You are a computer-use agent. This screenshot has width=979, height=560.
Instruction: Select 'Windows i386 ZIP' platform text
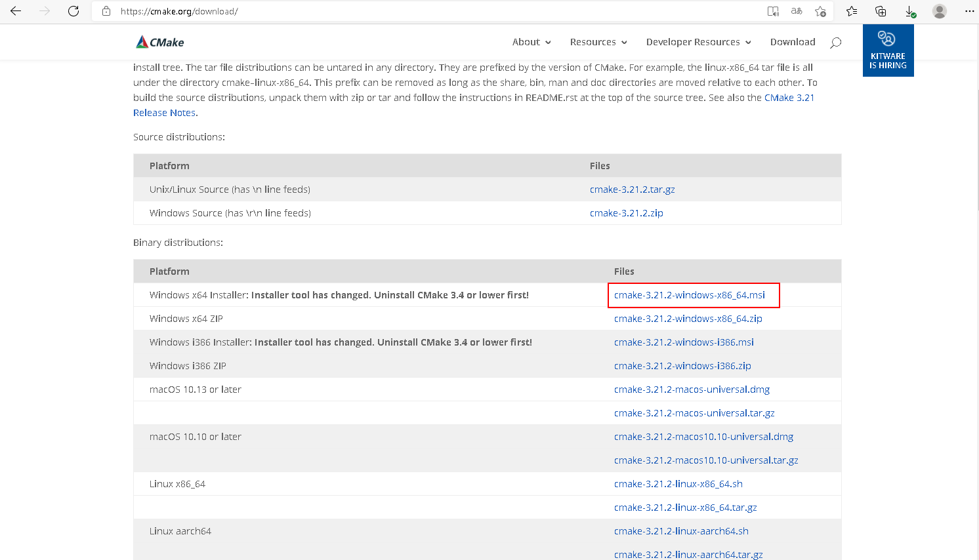(x=188, y=366)
